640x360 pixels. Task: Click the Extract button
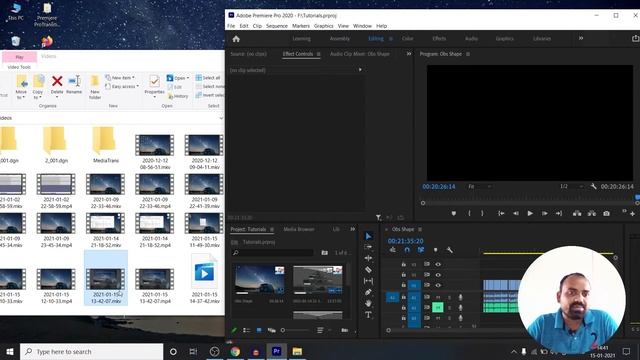pyautogui.click(x=591, y=213)
